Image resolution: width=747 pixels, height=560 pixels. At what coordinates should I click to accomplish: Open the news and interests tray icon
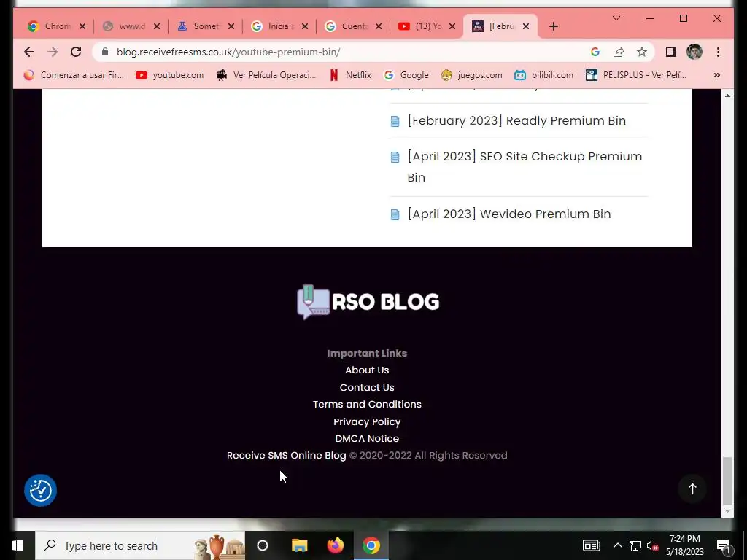(591, 545)
